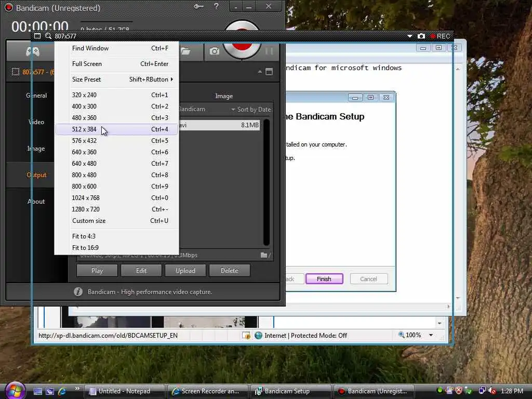
Task: Click Finish in Bandicam Setup wizard
Action: point(324,279)
